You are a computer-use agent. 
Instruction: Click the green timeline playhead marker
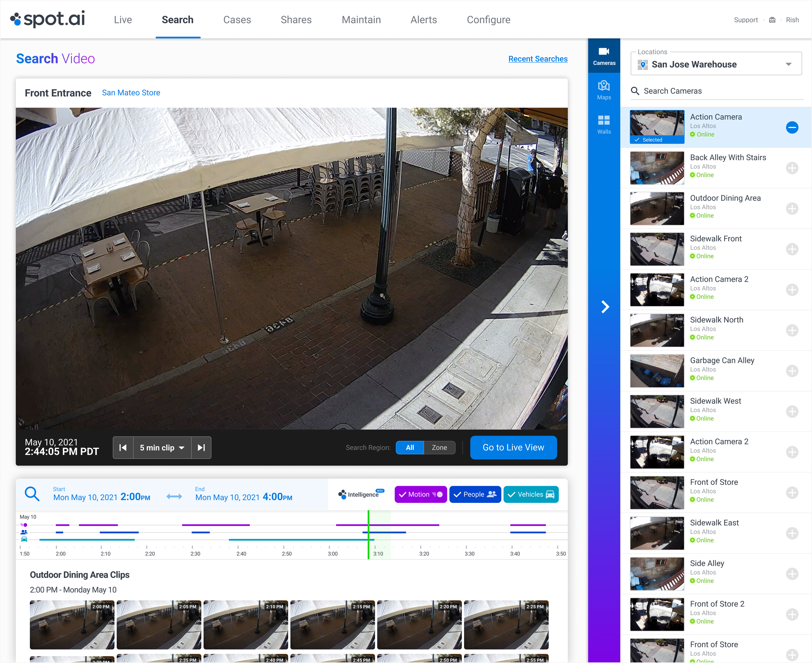pyautogui.click(x=368, y=535)
